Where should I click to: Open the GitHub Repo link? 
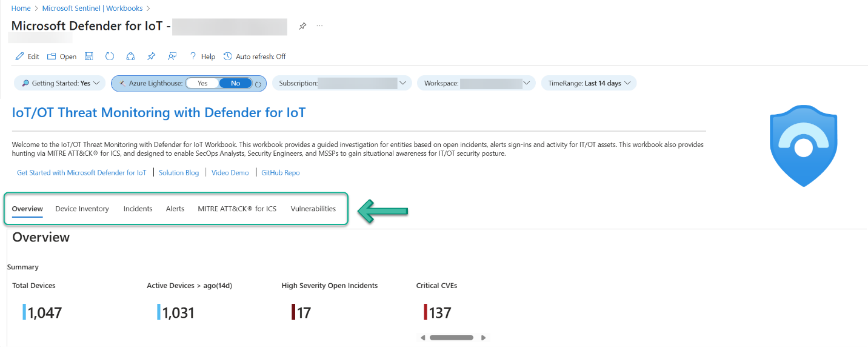tap(280, 173)
